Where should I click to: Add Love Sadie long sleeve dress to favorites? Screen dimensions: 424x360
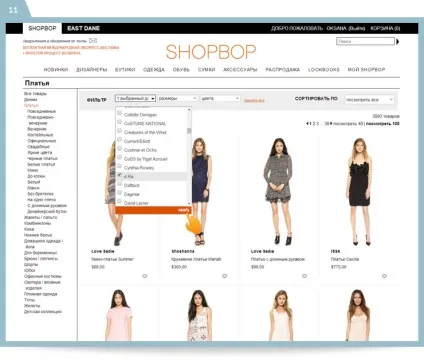coord(304,276)
